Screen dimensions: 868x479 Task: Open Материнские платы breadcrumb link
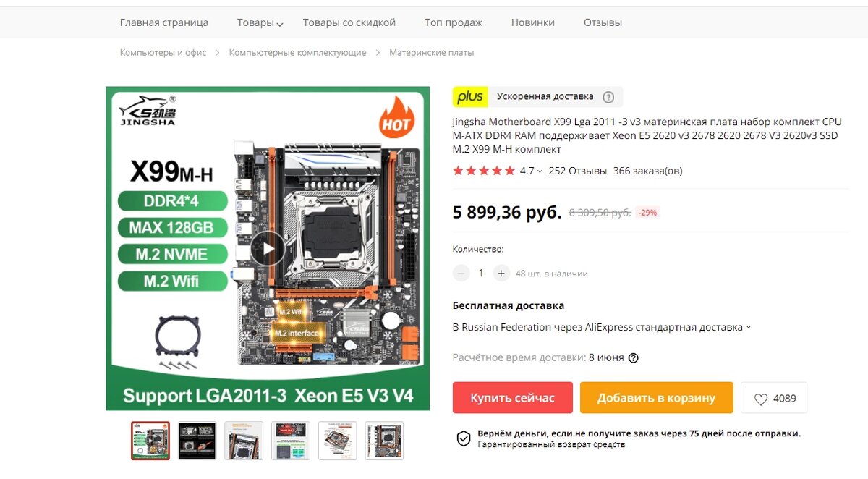[432, 53]
